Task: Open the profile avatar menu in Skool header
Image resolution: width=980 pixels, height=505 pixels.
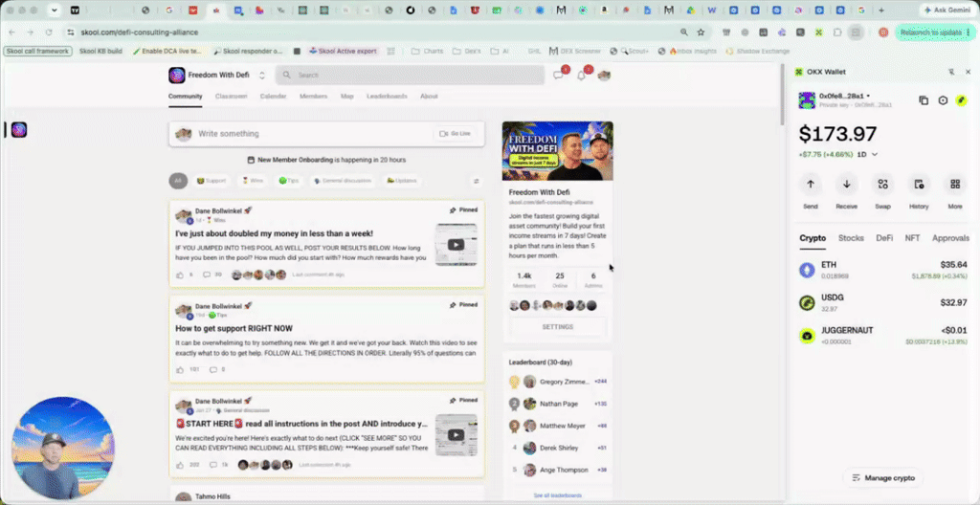Action: (604, 76)
